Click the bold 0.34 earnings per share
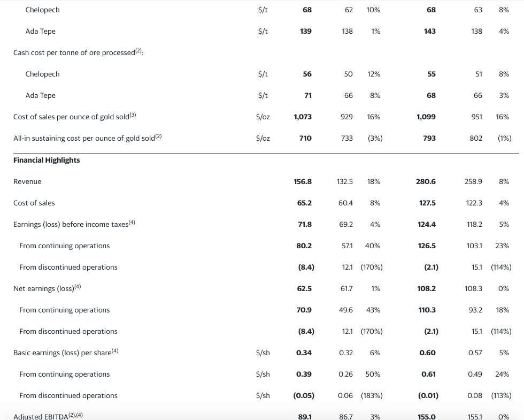Image resolution: width=524 pixels, height=420 pixels. coord(304,353)
